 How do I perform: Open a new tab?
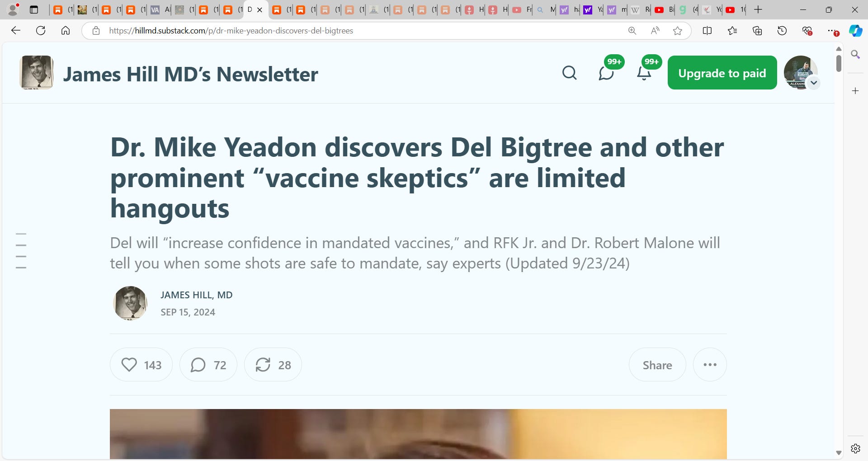758,9
